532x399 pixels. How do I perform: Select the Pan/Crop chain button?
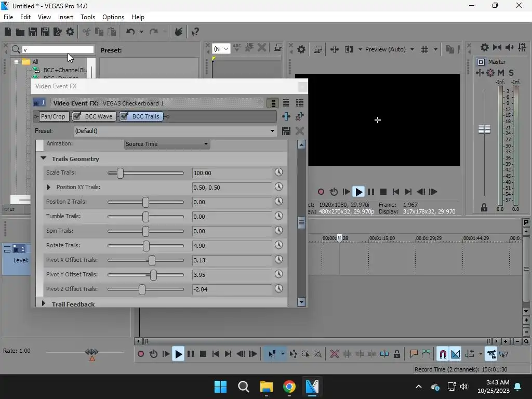pyautogui.click(x=53, y=116)
